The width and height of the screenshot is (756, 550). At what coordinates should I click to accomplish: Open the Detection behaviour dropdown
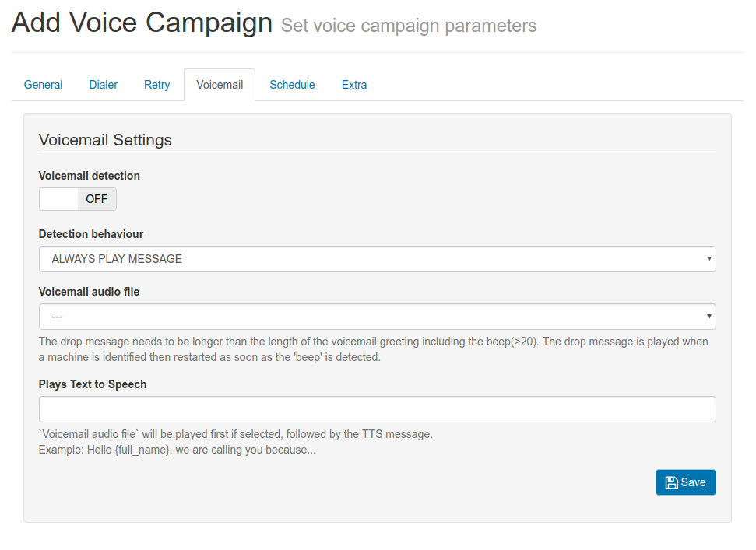[x=377, y=259]
